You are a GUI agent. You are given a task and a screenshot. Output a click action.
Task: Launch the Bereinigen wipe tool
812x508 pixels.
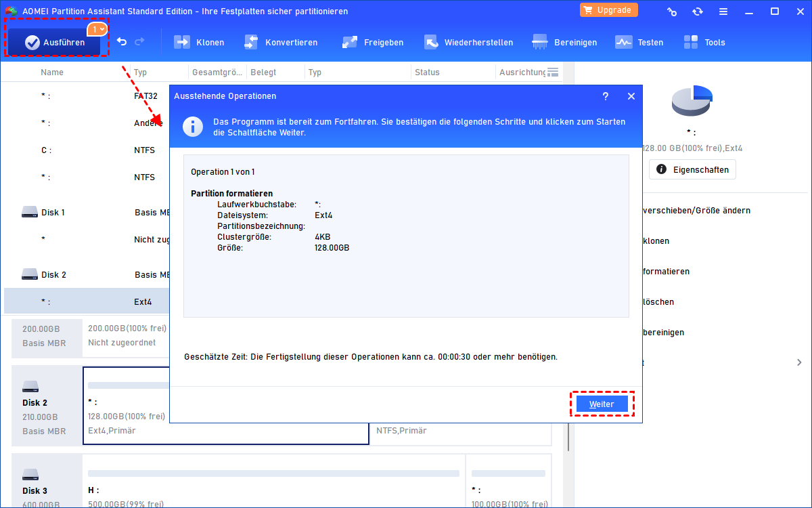[564, 42]
